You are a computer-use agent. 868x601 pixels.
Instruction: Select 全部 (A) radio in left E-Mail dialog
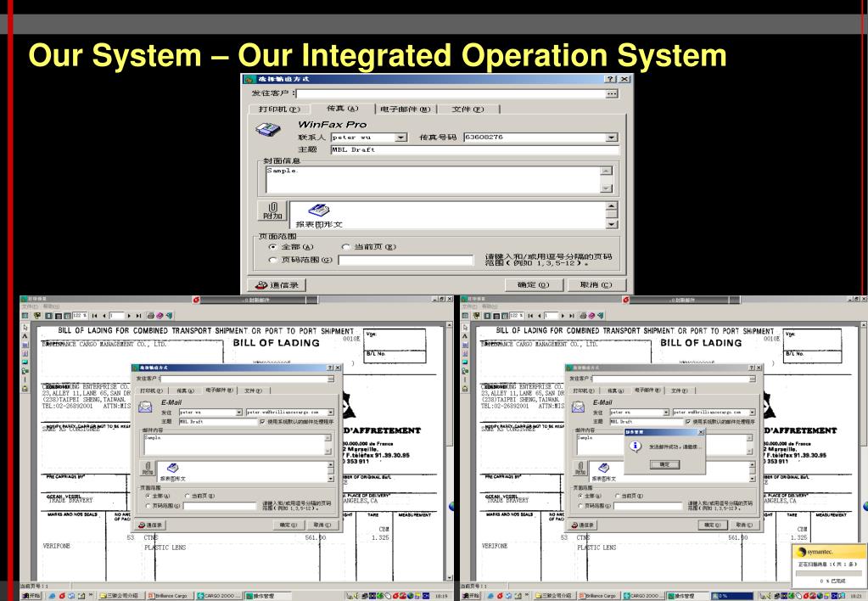coord(148,497)
